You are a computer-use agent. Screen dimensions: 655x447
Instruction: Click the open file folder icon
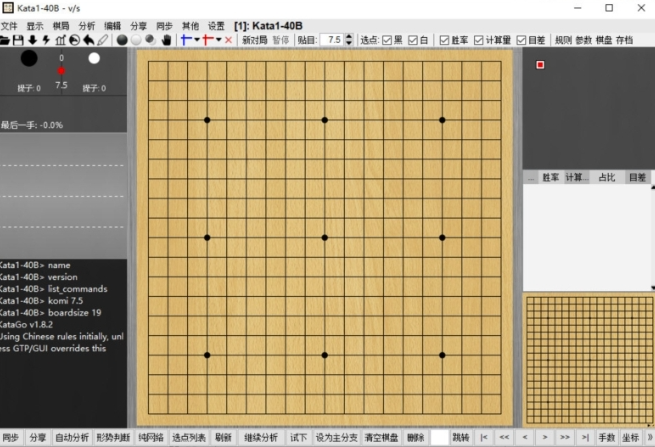(x=6, y=40)
